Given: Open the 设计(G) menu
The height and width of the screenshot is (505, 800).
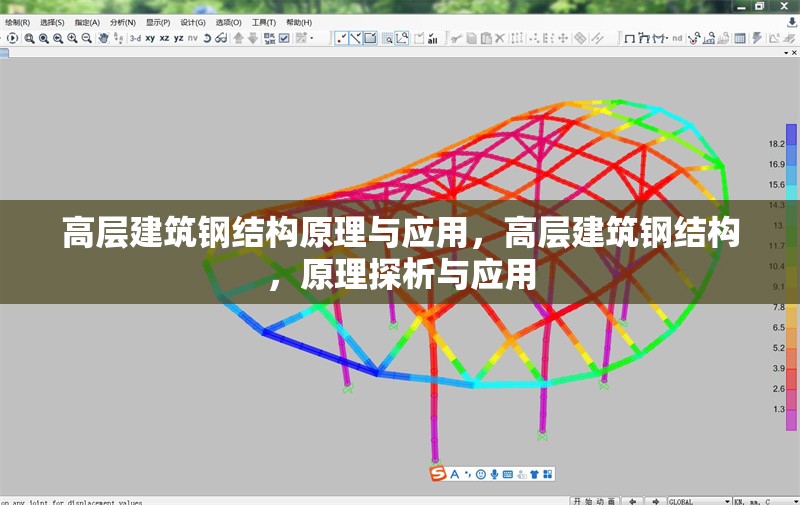Looking at the screenshot, I should click(x=193, y=23).
